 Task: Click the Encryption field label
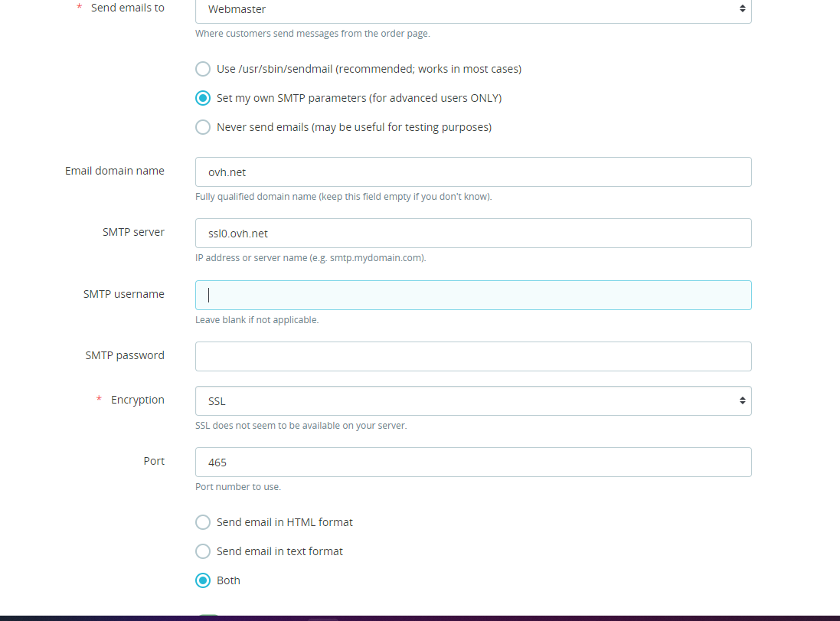[138, 400]
